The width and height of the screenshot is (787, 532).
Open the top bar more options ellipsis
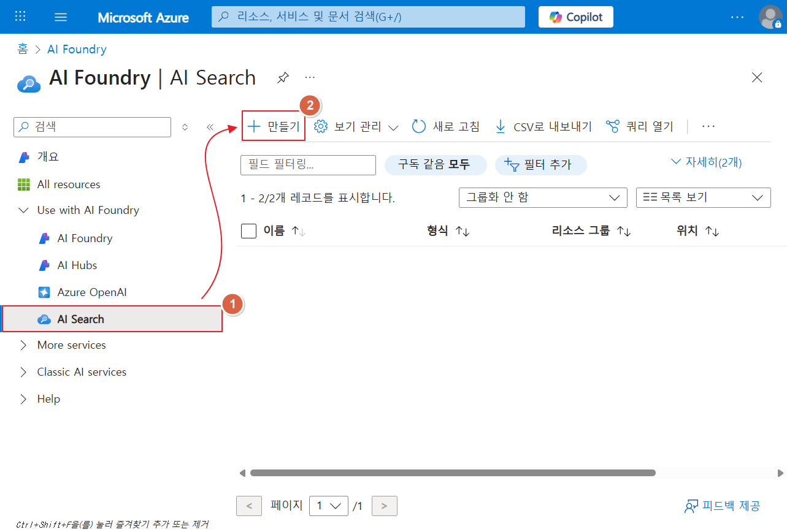click(737, 17)
